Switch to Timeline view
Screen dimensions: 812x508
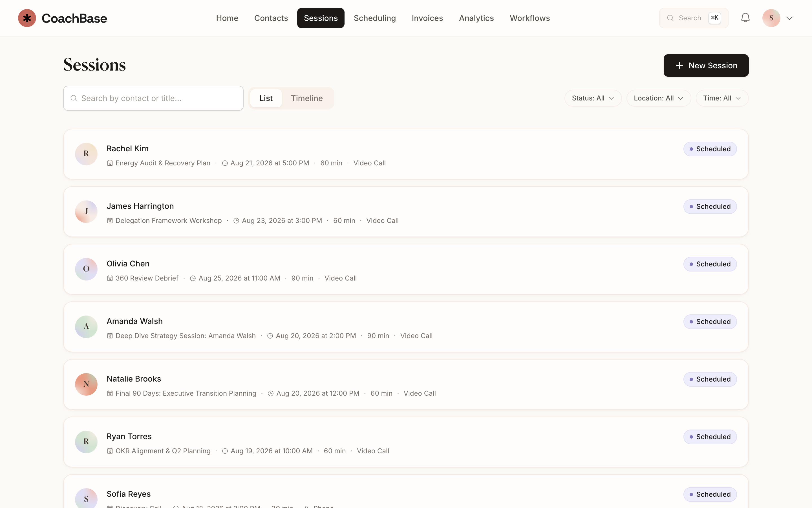coord(307,98)
